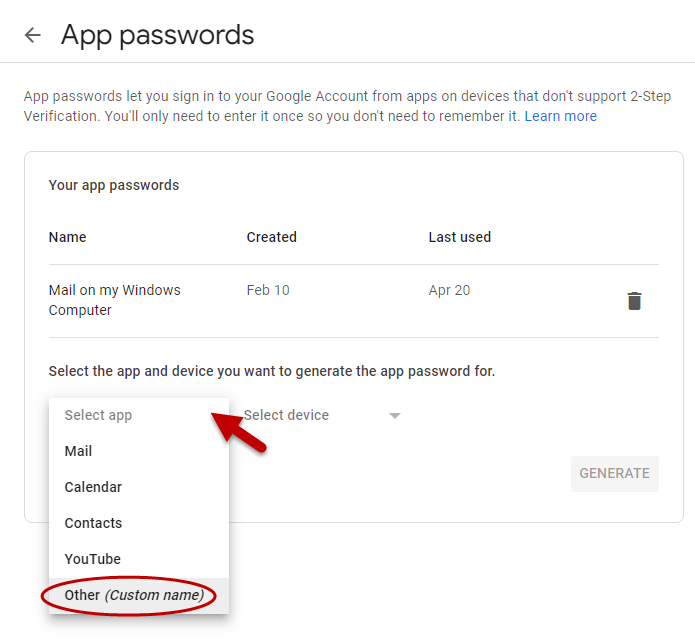
Task: Click the App passwords page title
Action: click(157, 36)
